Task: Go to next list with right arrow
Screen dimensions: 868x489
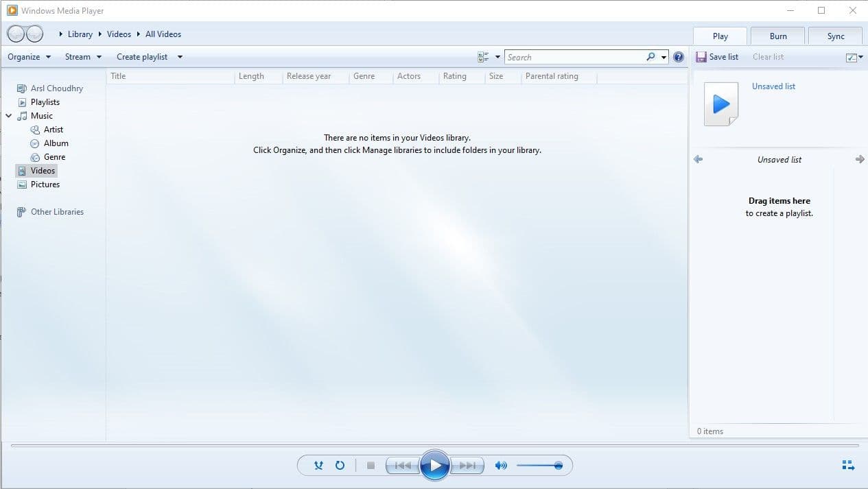Action: 860,159
